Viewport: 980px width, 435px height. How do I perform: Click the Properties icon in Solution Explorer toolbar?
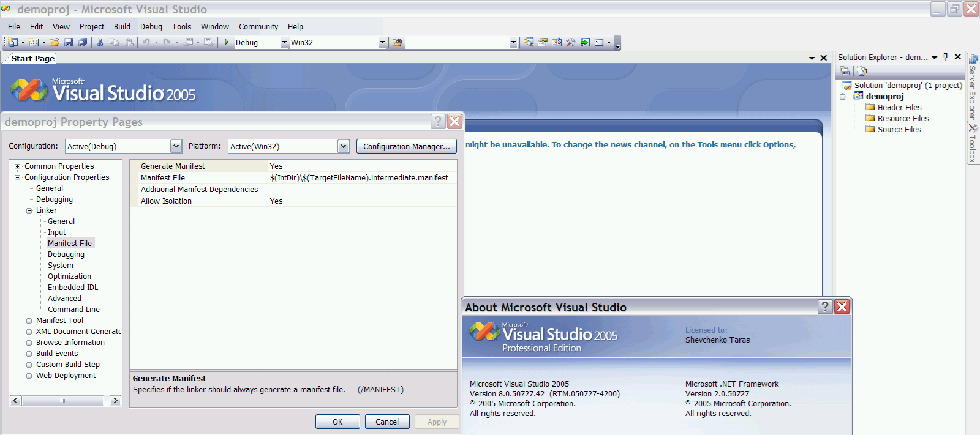[x=845, y=71]
